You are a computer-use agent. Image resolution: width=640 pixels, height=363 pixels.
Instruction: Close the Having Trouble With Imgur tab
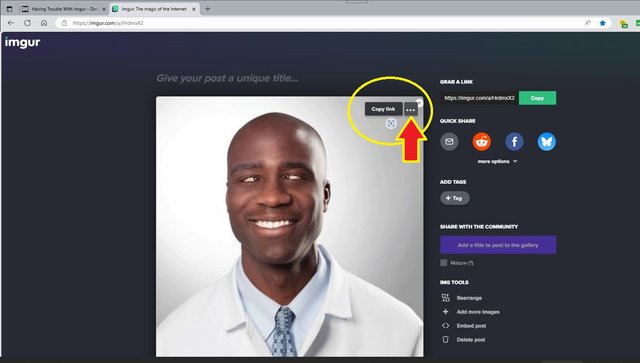pyautogui.click(x=104, y=9)
